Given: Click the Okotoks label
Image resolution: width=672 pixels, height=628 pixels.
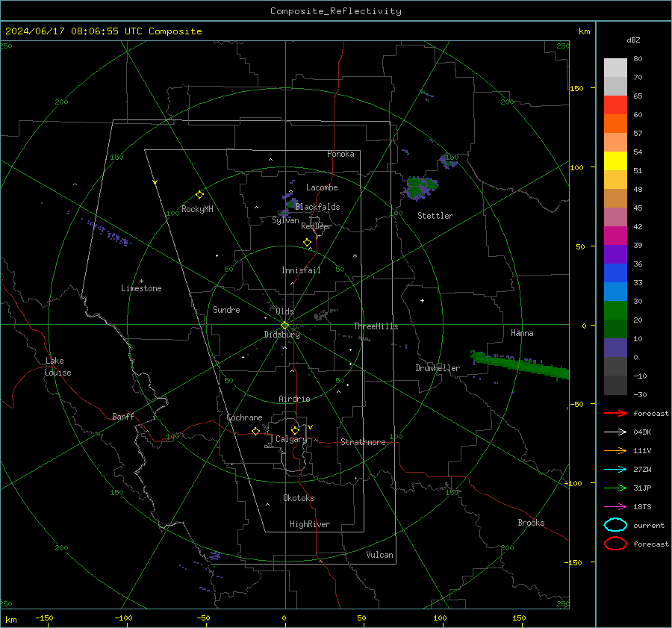Looking at the screenshot, I should 299,498.
